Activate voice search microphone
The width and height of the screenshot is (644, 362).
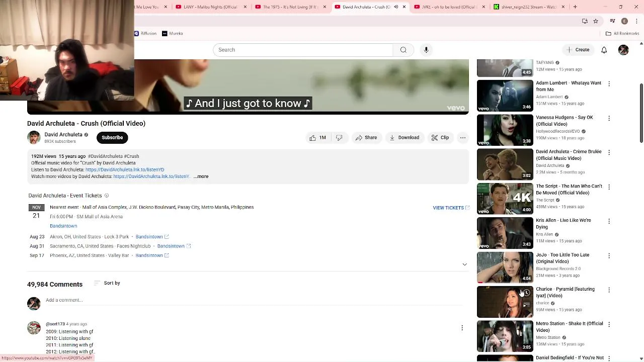click(426, 50)
